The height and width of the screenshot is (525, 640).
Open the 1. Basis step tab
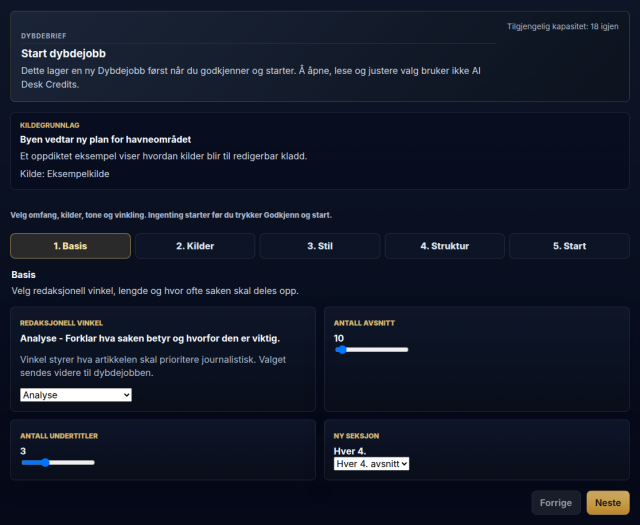70,246
